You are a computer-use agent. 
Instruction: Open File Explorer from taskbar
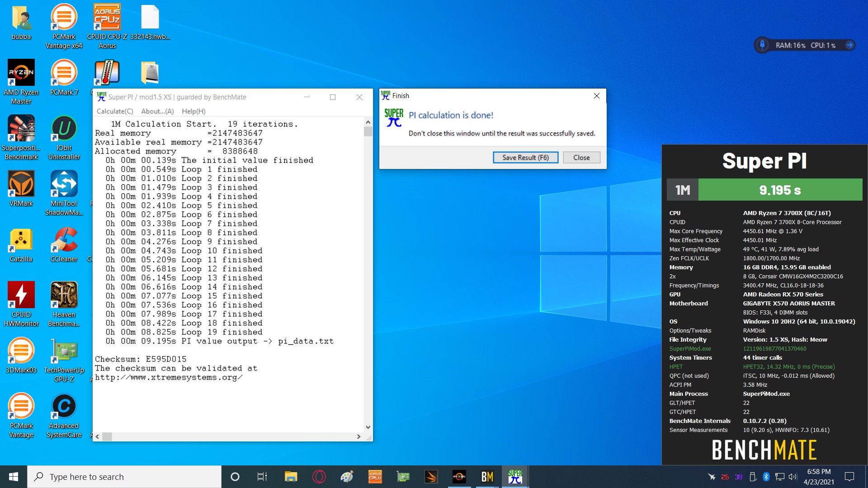[x=291, y=477]
